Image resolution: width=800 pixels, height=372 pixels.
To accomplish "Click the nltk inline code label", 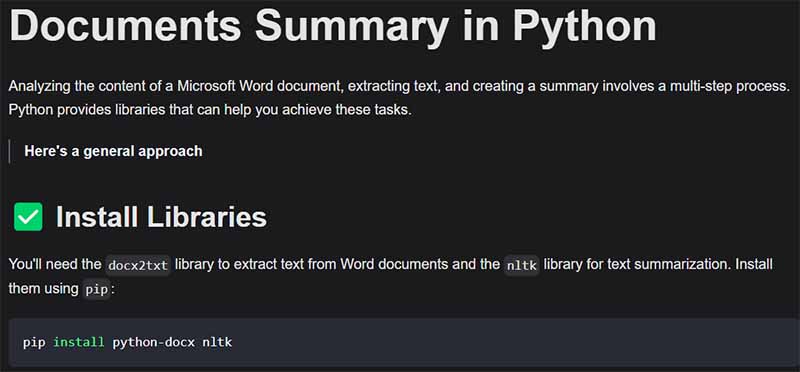I will 521,265.
